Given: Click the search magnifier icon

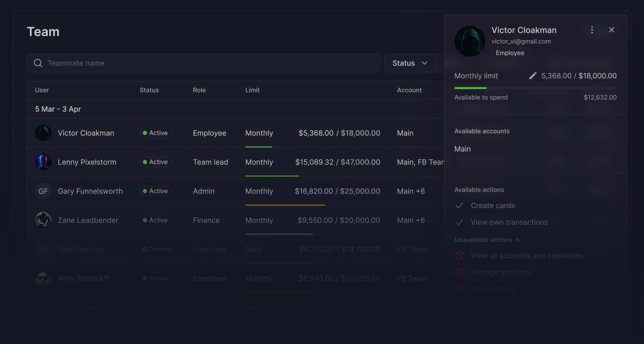Looking at the screenshot, I should point(38,63).
